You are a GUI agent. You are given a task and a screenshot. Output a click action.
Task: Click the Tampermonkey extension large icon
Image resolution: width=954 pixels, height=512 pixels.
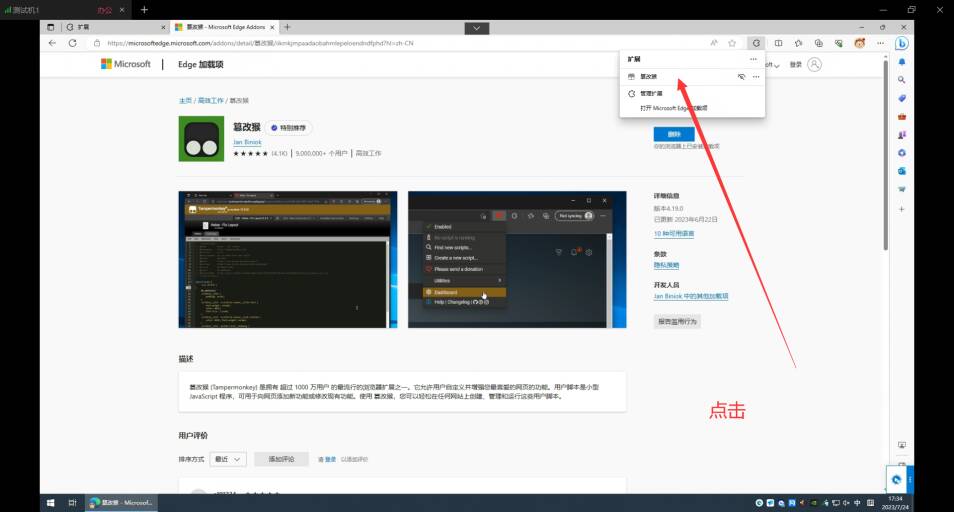click(201, 139)
